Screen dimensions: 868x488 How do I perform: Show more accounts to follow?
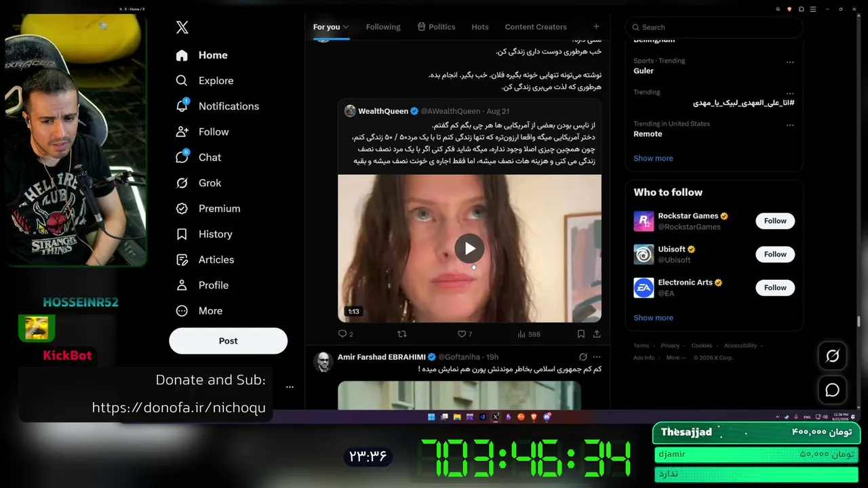653,318
